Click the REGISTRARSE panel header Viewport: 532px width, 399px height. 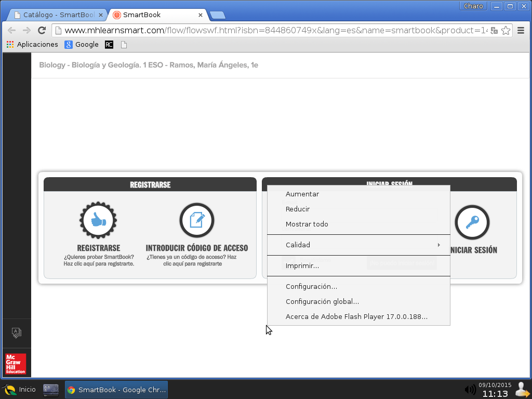pyautogui.click(x=150, y=184)
